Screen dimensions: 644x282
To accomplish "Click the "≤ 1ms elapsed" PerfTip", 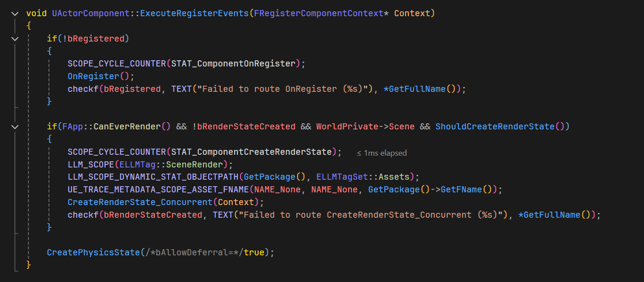I will [382, 153].
